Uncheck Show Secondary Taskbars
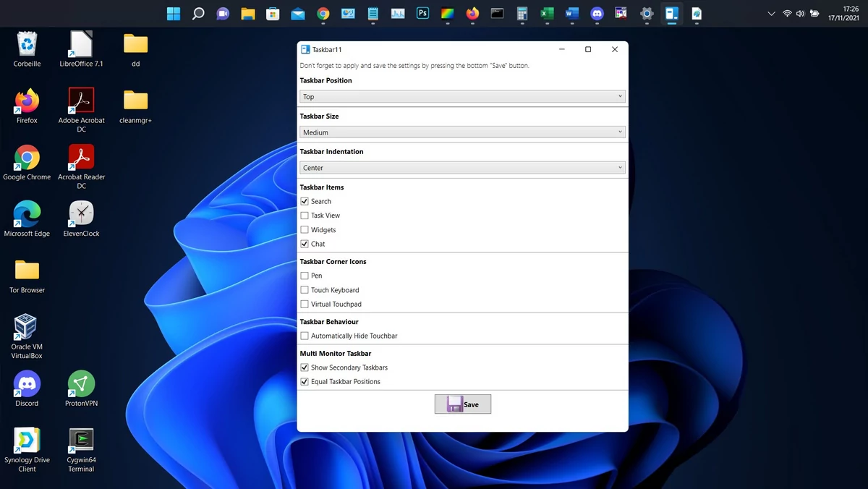Viewport: 868px width, 489px height. click(x=305, y=367)
